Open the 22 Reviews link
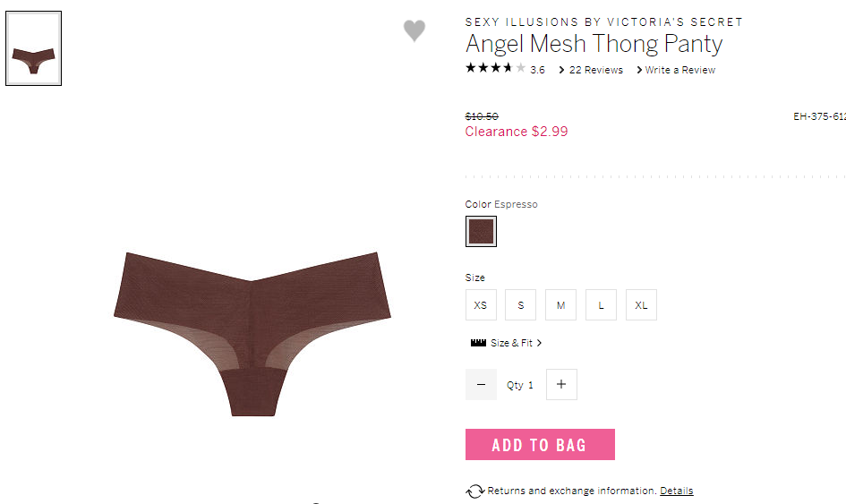Viewport: 846px width, 504px height. (596, 70)
